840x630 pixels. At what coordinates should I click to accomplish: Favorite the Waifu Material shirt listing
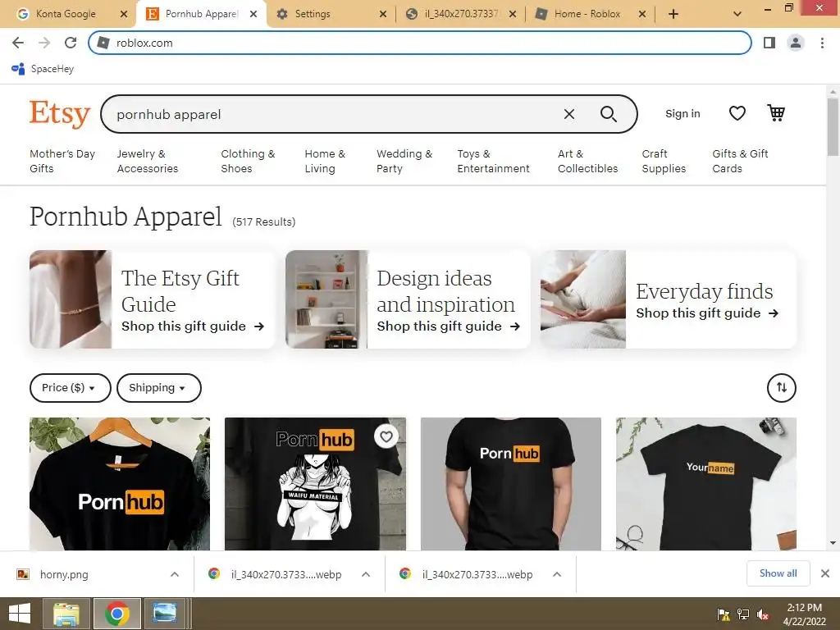click(386, 436)
